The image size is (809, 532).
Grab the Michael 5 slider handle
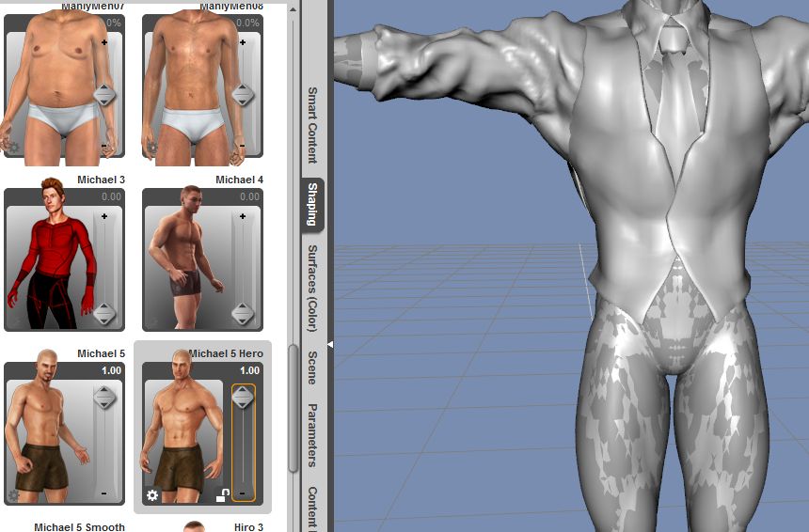pyautogui.click(x=104, y=398)
